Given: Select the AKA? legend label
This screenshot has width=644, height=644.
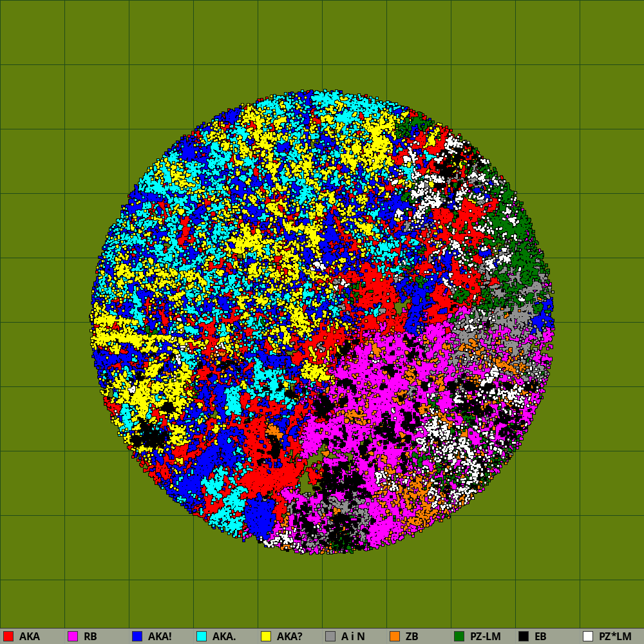Looking at the screenshot, I should click(290, 637).
